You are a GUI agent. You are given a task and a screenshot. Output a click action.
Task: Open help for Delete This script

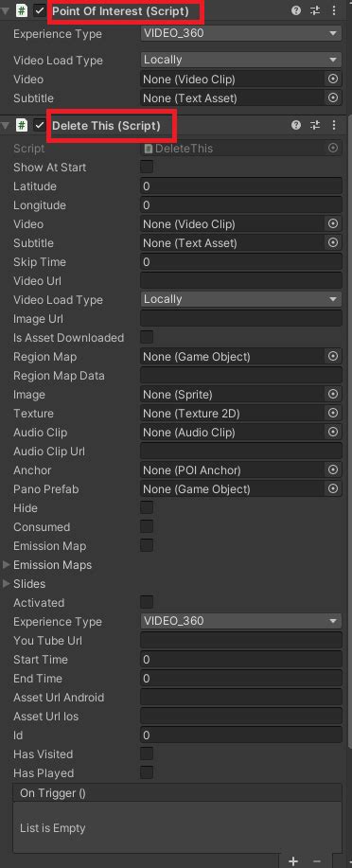pos(296,125)
